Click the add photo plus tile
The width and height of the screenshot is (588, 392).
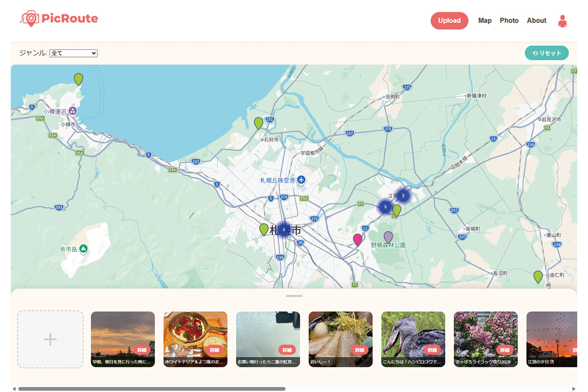(x=50, y=339)
